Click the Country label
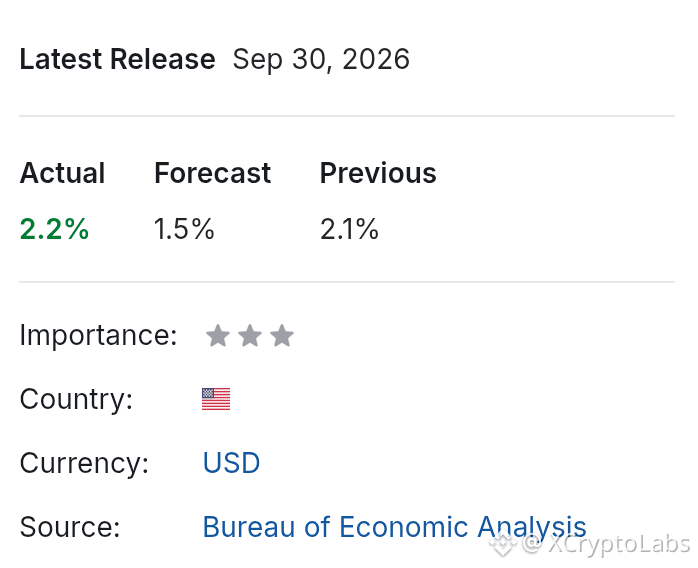The height and width of the screenshot is (568, 698). (x=76, y=399)
